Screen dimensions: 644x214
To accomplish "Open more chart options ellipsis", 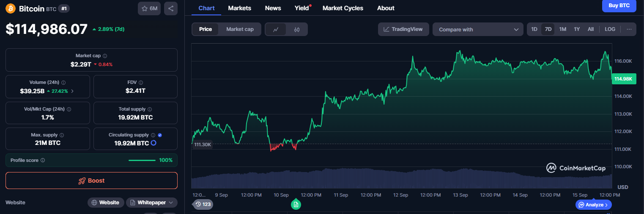I will tap(629, 29).
